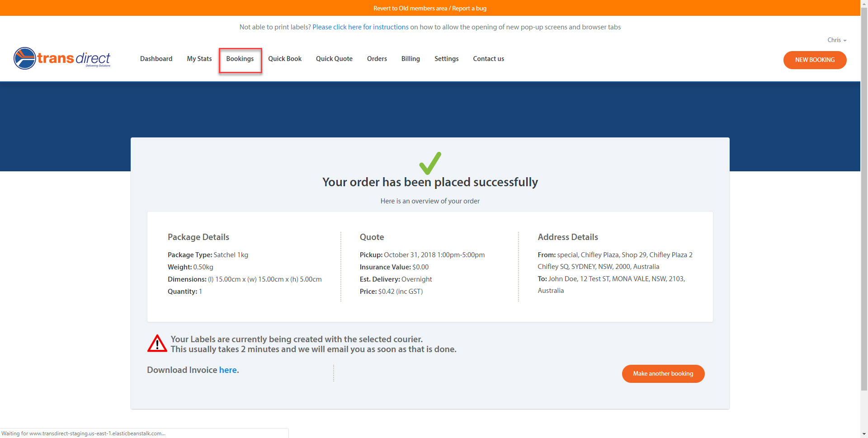The width and height of the screenshot is (868, 438).
Task: Open the Contact us page
Action: 488,59
